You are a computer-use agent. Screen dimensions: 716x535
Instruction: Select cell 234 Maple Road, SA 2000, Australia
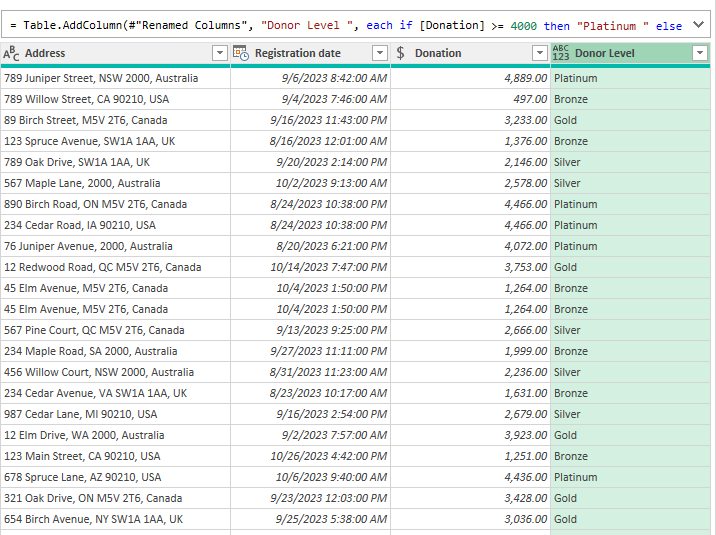point(116,351)
